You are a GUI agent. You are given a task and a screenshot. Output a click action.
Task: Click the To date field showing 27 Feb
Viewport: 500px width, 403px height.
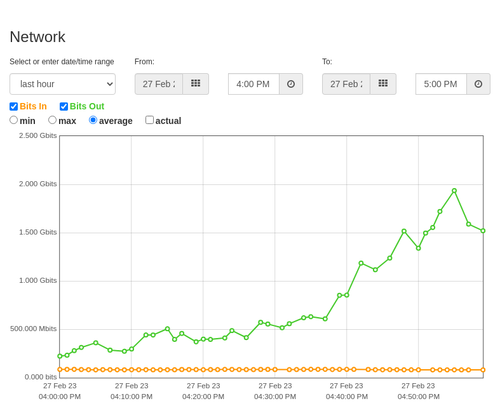pos(346,84)
